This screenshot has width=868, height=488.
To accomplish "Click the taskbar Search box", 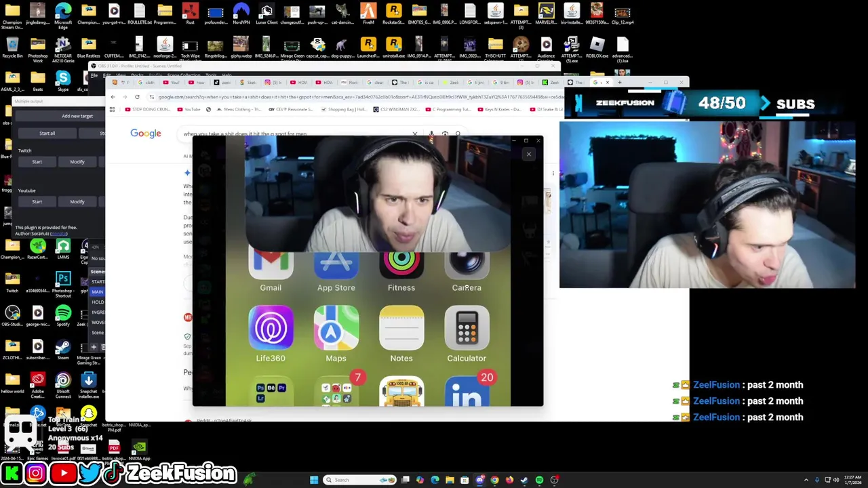I will [x=359, y=480].
